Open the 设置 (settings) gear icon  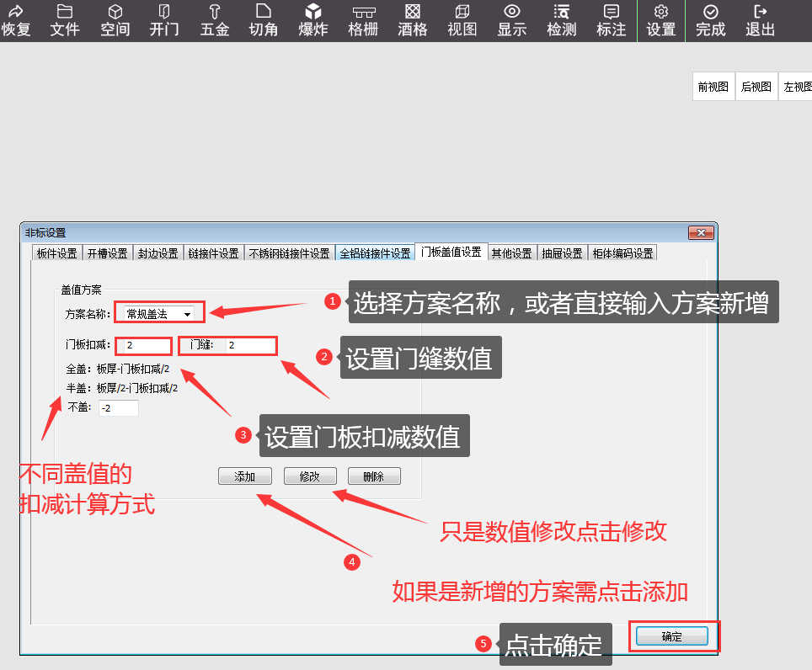pos(661,20)
